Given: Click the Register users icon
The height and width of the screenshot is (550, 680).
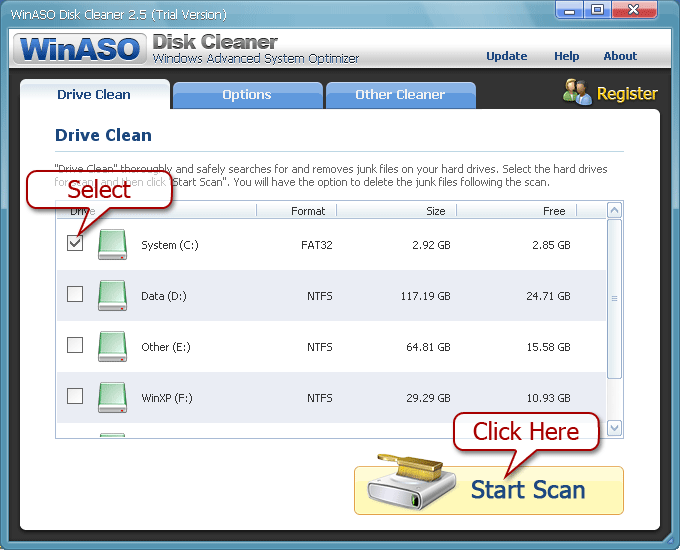Looking at the screenshot, I should pos(577,92).
